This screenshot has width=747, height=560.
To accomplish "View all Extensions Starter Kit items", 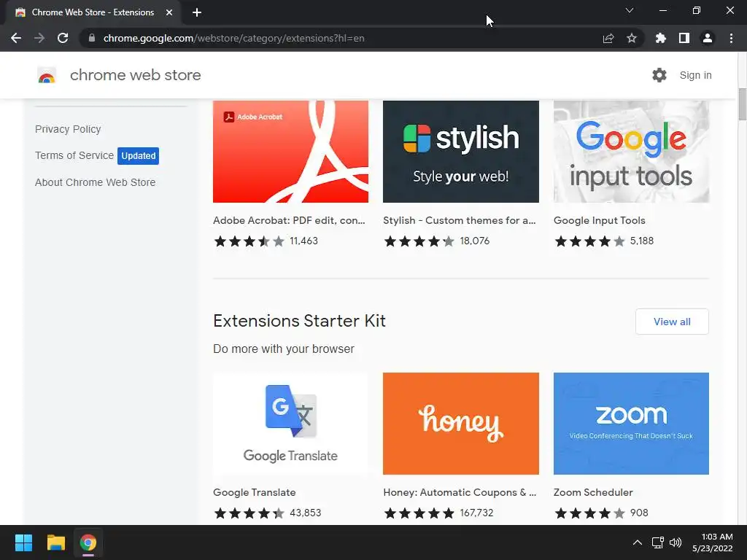I will point(672,322).
